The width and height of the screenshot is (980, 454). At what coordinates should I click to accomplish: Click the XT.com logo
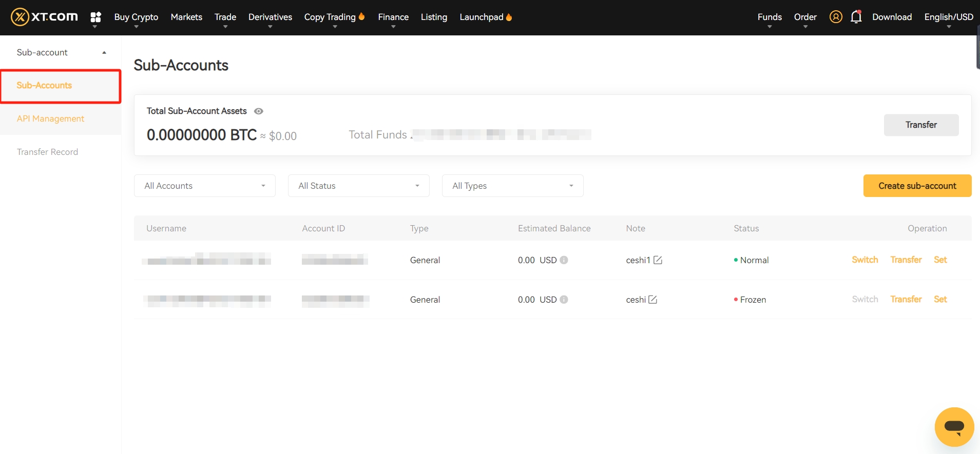pos(44,17)
